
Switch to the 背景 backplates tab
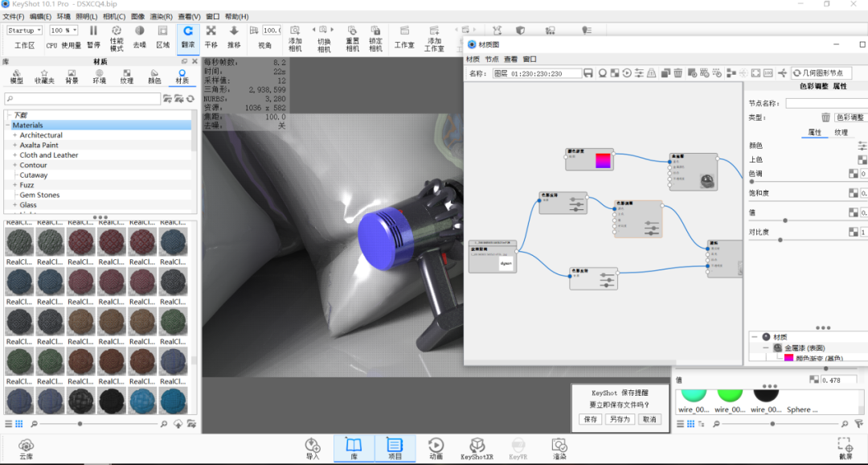click(x=72, y=76)
